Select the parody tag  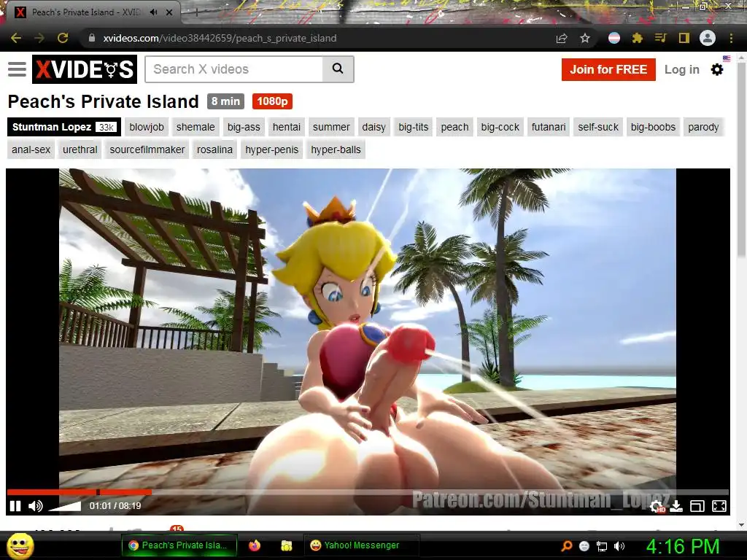coord(703,127)
